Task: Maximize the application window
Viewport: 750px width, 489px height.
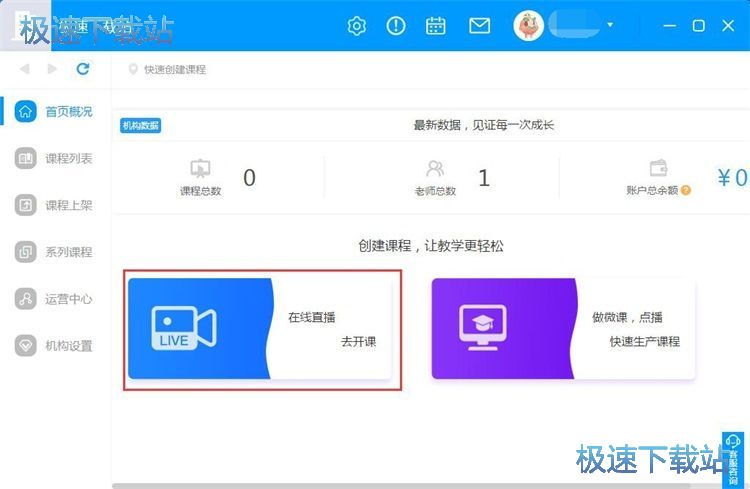Action: [698, 25]
